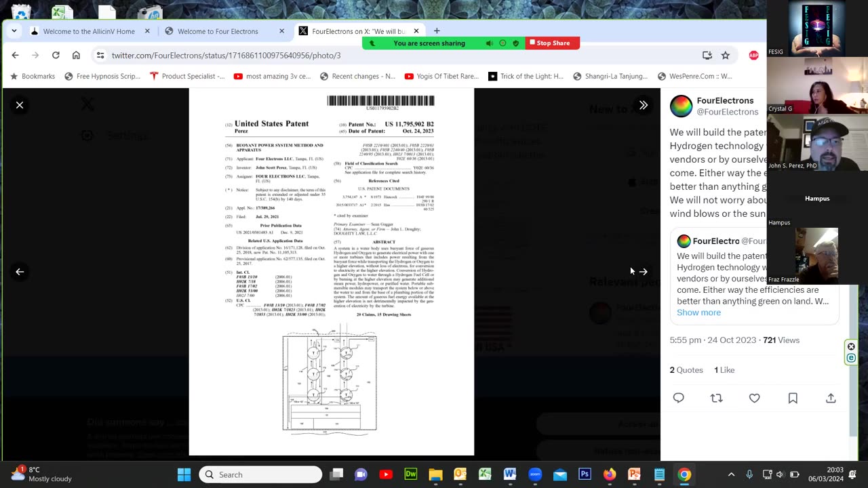Screen dimensions: 868x488
Task: Like the tweet with heart icon
Action: point(755,399)
